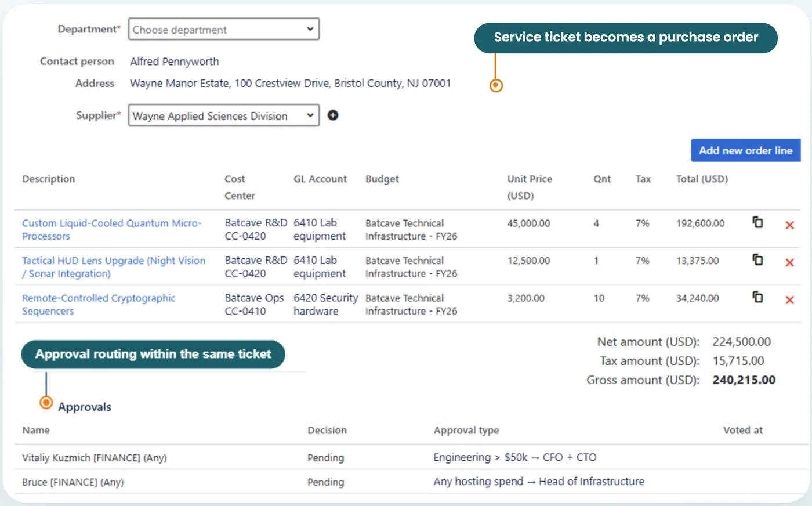Select tax amount value 15,715.00
Image resolution: width=812 pixels, height=506 pixels.
tap(738, 361)
